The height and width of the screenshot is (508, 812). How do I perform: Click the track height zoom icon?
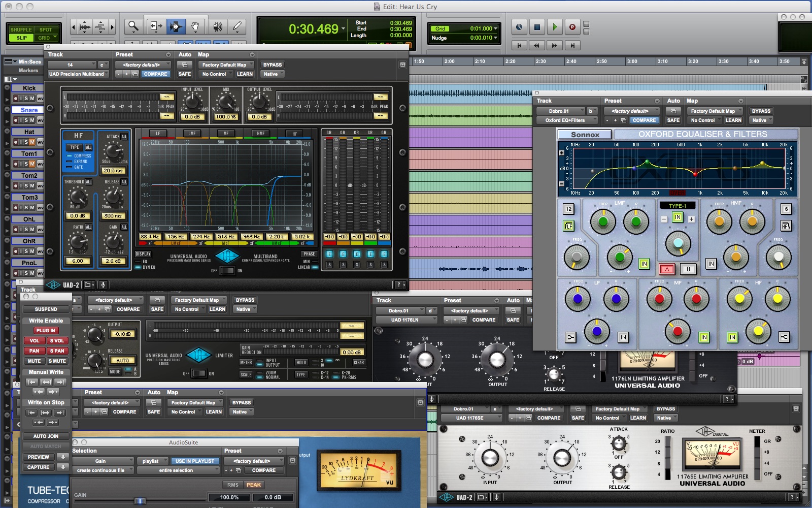[100, 27]
